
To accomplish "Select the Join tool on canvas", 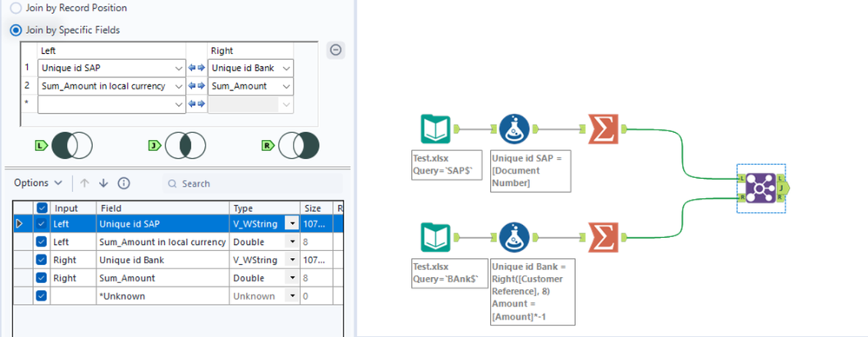I will click(761, 188).
